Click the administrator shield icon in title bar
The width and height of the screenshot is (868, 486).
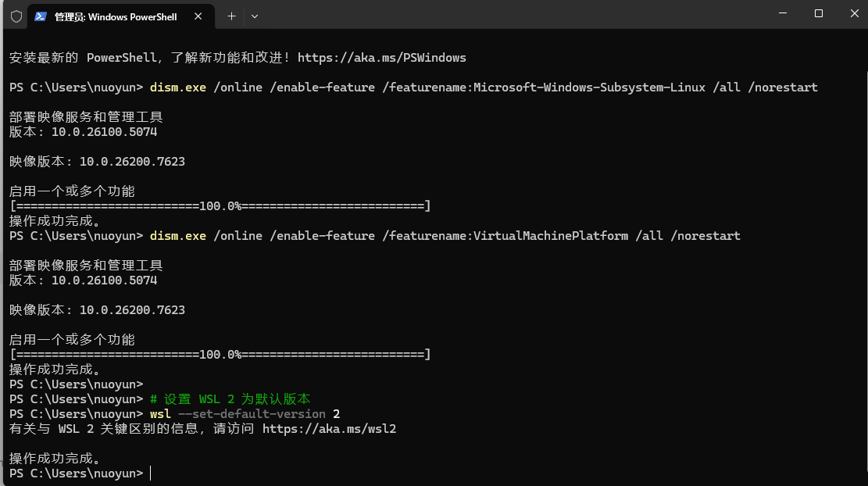click(16, 16)
